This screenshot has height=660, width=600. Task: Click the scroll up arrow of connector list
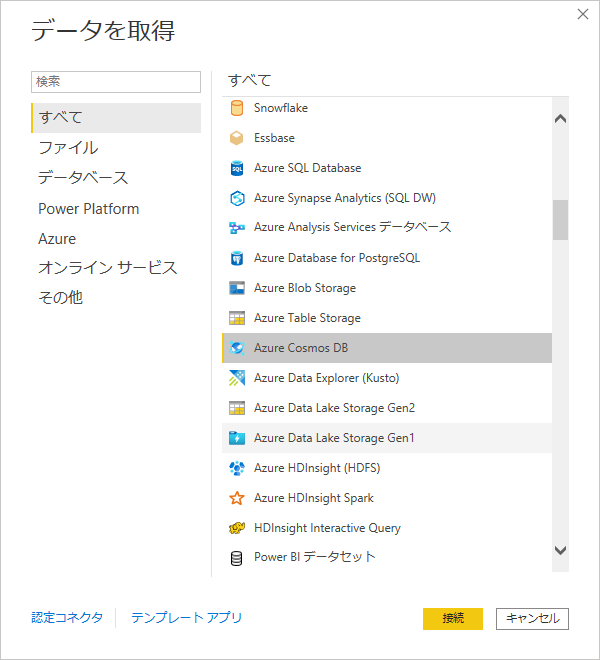(x=560, y=119)
